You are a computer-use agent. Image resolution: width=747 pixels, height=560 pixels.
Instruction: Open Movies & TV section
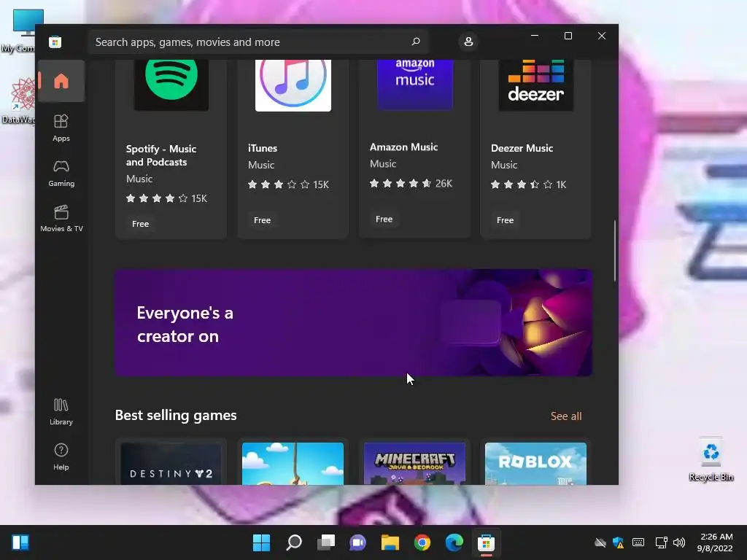61,219
